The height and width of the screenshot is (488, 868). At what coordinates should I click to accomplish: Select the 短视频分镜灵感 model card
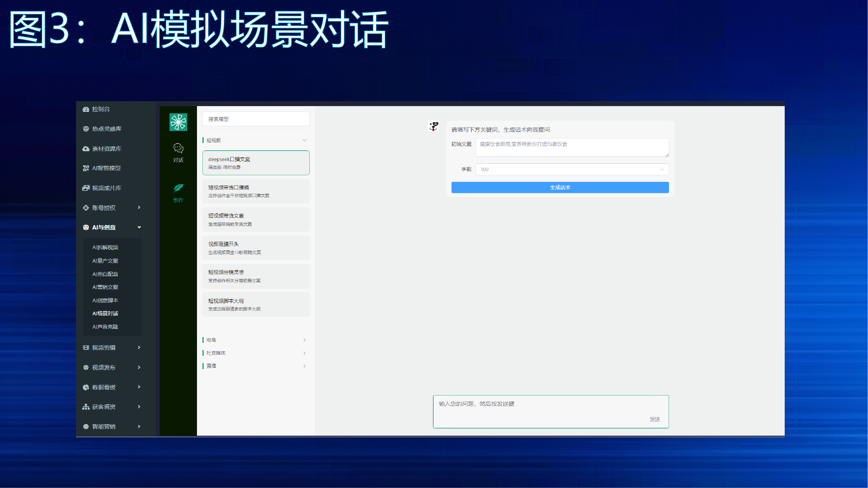(x=256, y=276)
